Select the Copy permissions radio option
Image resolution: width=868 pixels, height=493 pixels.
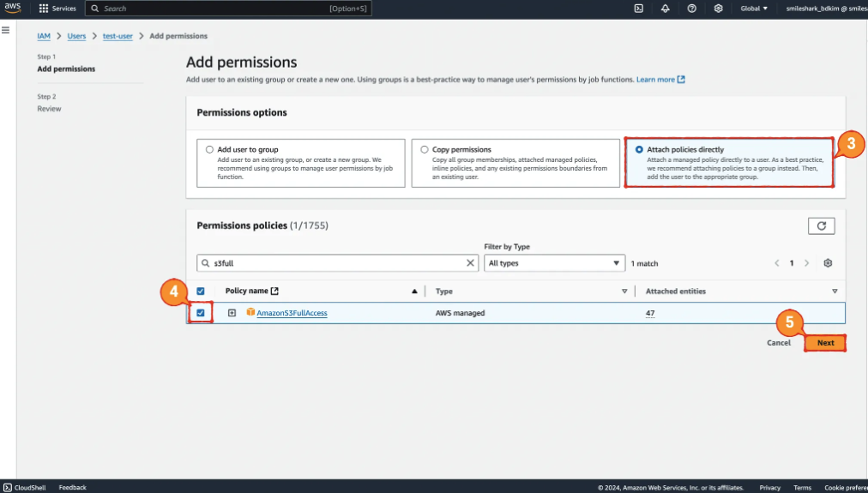pos(424,149)
